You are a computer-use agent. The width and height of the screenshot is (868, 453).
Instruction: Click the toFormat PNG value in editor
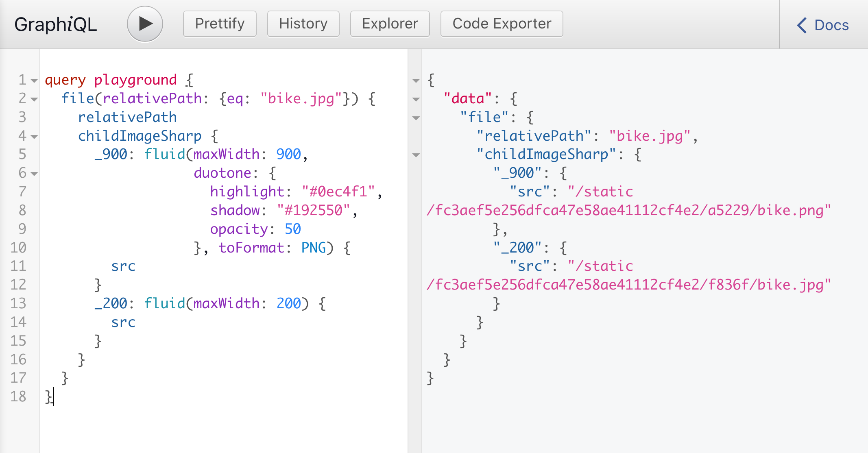coord(313,248)
